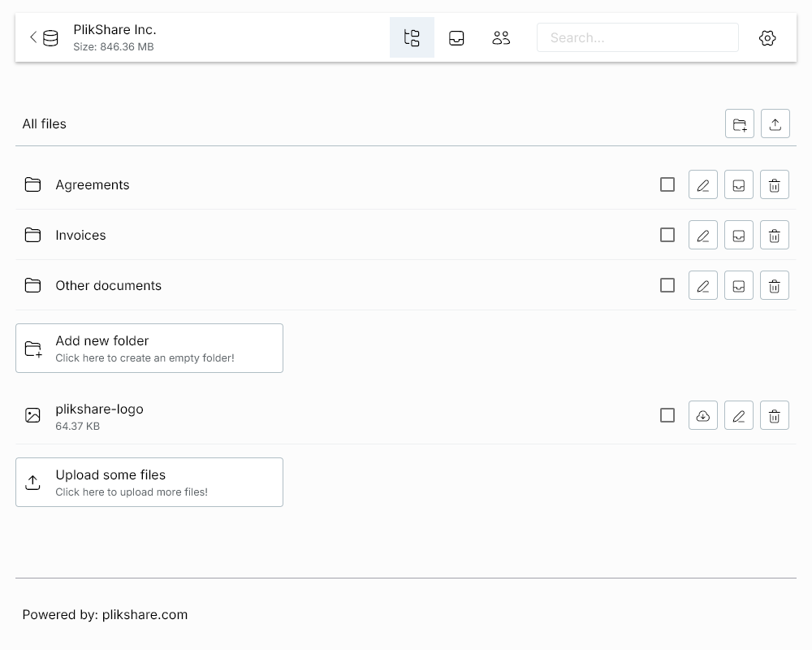Go back using the left chevron arrow
This screenshot has height=650, width=812.
(33, 37)
